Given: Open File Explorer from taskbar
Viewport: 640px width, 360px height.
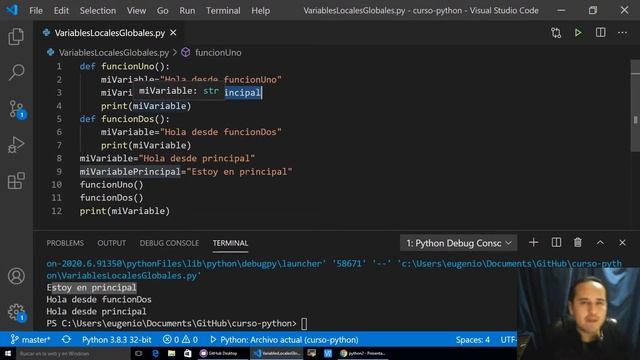Looking at the screenshot, I should pos(171,353).
